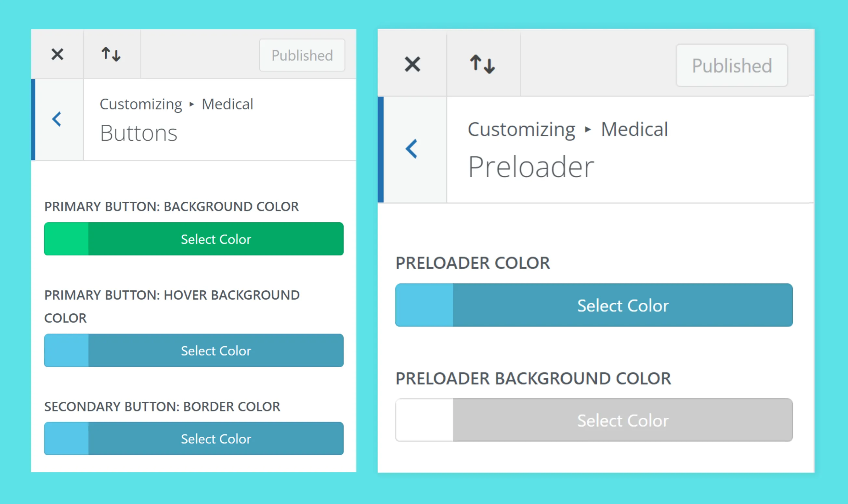This screenshot has height=504, width=848.
Task: Click the reorder arrows icon in Preloader panel
Action: tap(482, 64)
